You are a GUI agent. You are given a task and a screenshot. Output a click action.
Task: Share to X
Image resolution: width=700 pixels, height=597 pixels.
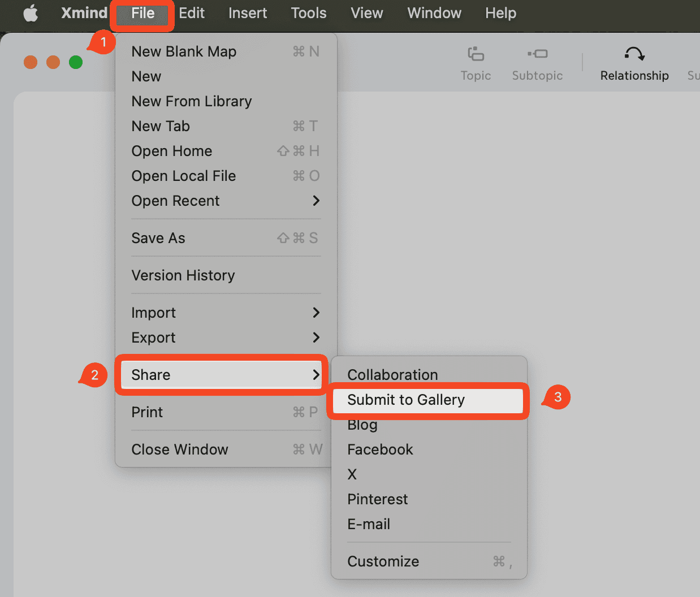429,474
